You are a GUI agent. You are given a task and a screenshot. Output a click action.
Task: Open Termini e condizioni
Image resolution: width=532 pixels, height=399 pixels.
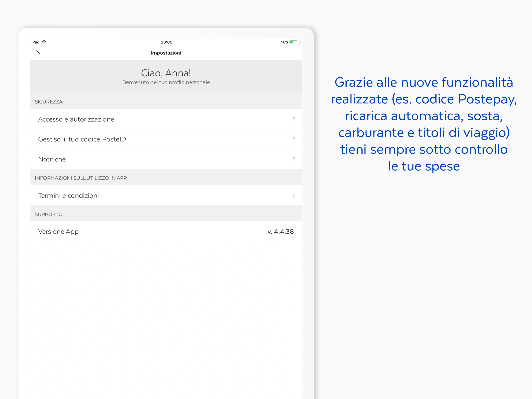[x=69, y=195]
